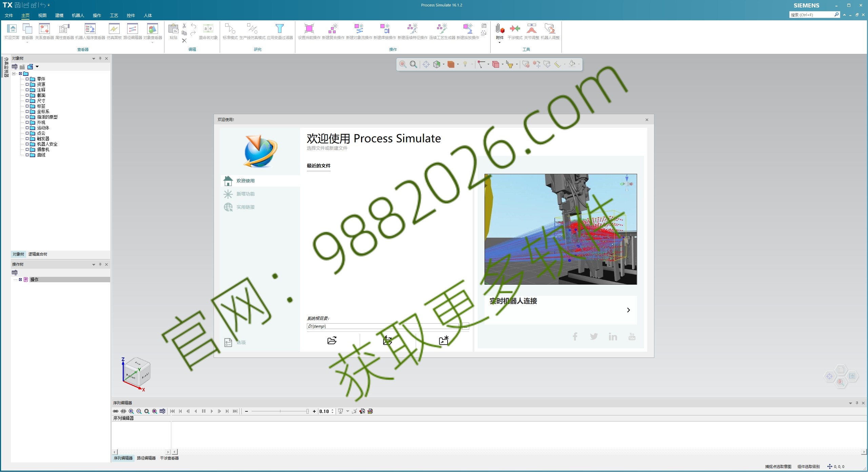The height and width of the screenshot is (472, 868).
Task: Click 欢迎使用 home entry in dialog
Action: [245, 181]
